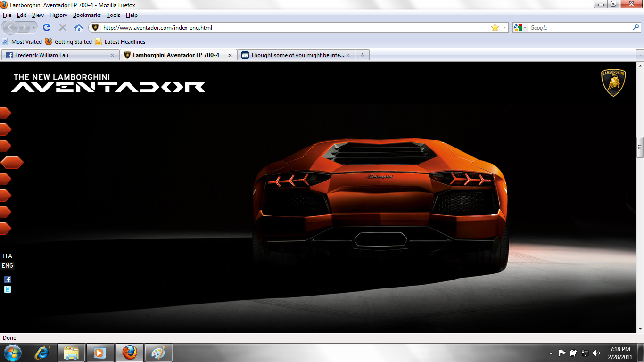Open Windows Explorer folder from taskbar

[x=71, y=353]
